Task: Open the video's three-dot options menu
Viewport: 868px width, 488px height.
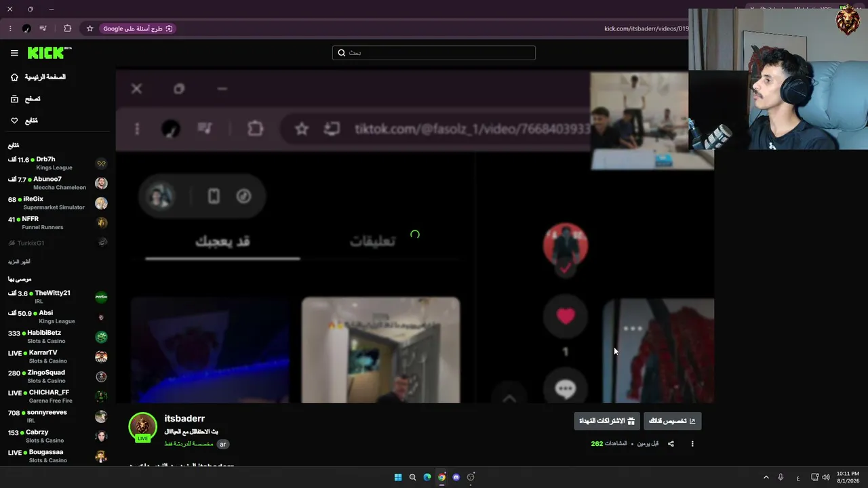Action: (x=692, y=444)
